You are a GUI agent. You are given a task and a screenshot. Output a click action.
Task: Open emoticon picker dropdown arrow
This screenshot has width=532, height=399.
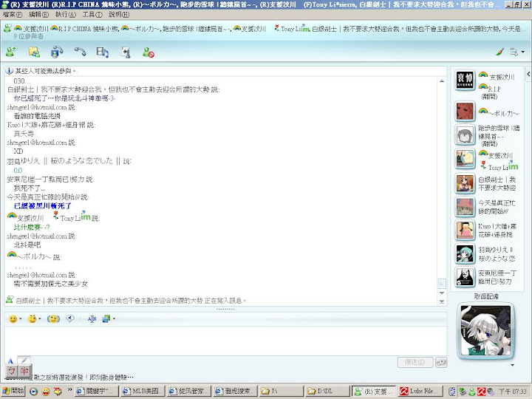point(21,318)
